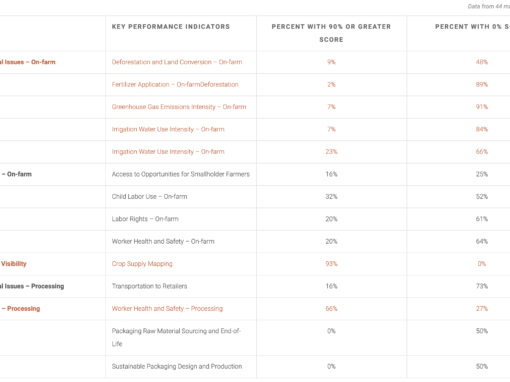510x382 pixels.
Task: Click the Key Performance Indicators column header
Action: [x=171, y=27]
